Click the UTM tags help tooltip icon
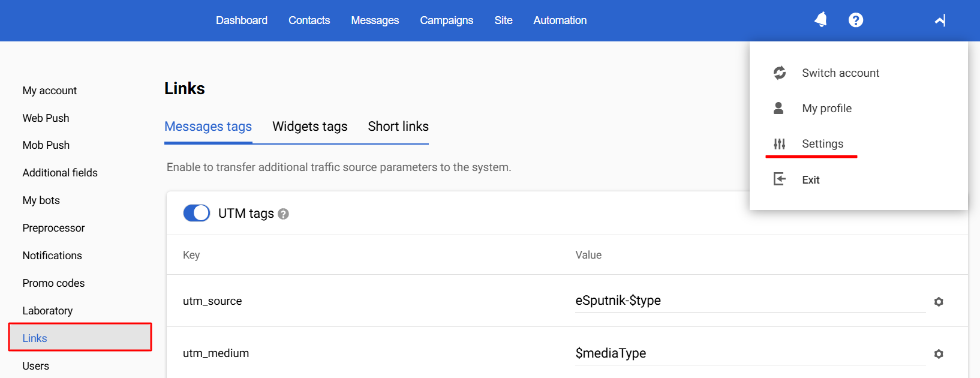The width and height of the screenshot is (980, 378). (284, 214)
